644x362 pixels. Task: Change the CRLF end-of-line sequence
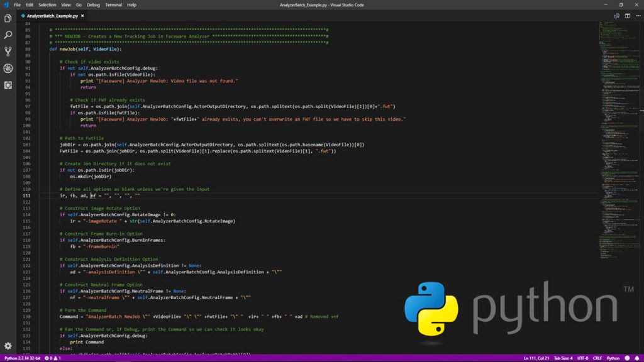coord(597,358)
